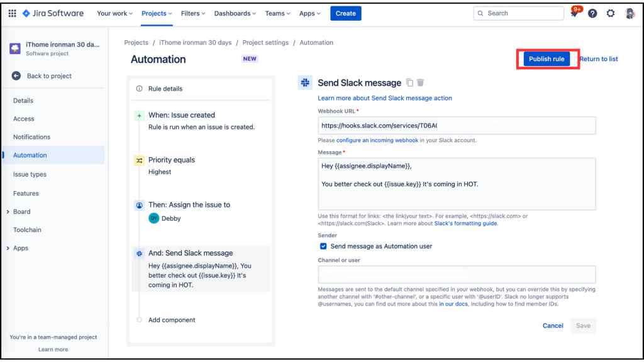Click the Create button
The image size is (644, 362).
click(x=345, y=13)
